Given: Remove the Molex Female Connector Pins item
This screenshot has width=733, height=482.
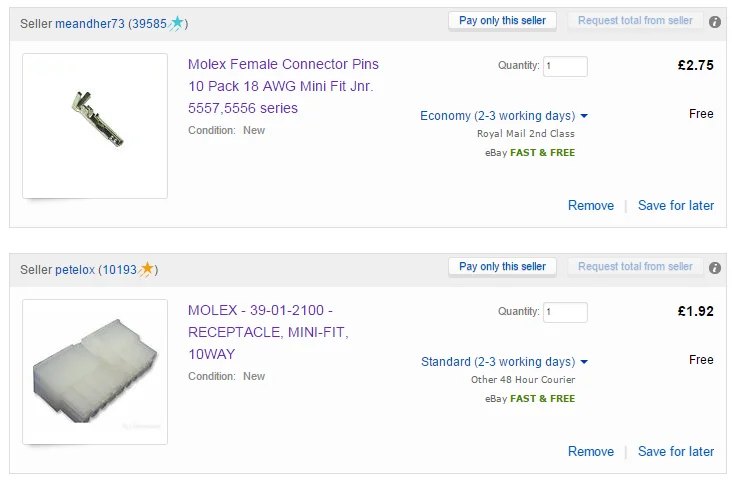Looking at the screenshot, I should click(x=591, y=205).
